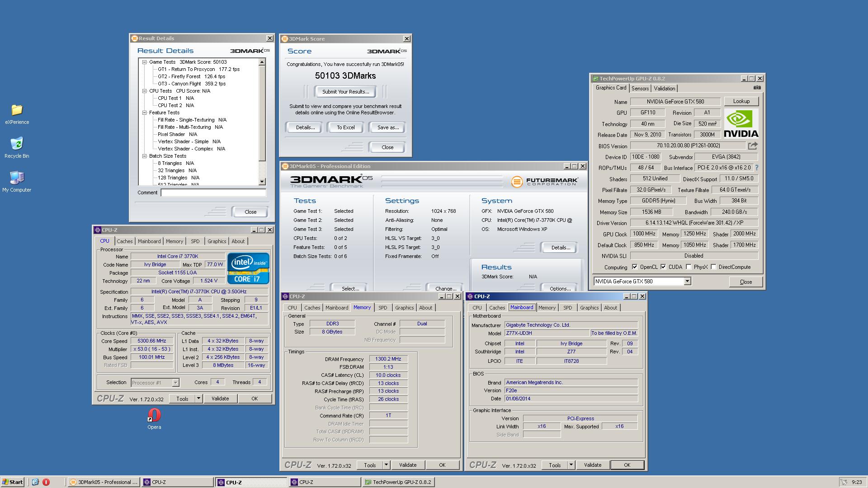The height and width of the screenshot is (488, 868).
Task: Click the Opera quick launch icon in taskbar
Action: coord(46,482)
